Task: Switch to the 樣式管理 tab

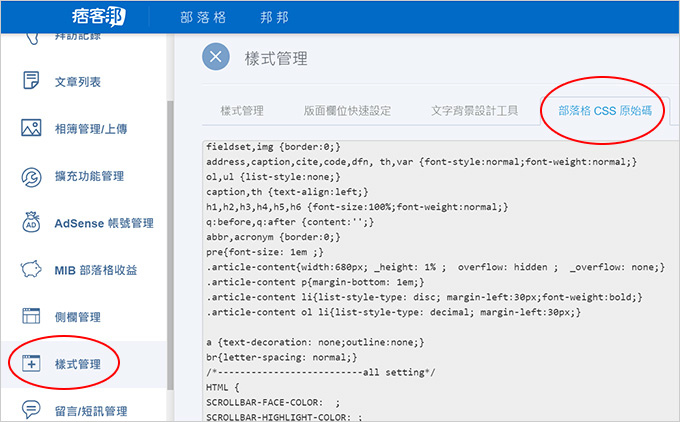Action: (x=242, y=111)
